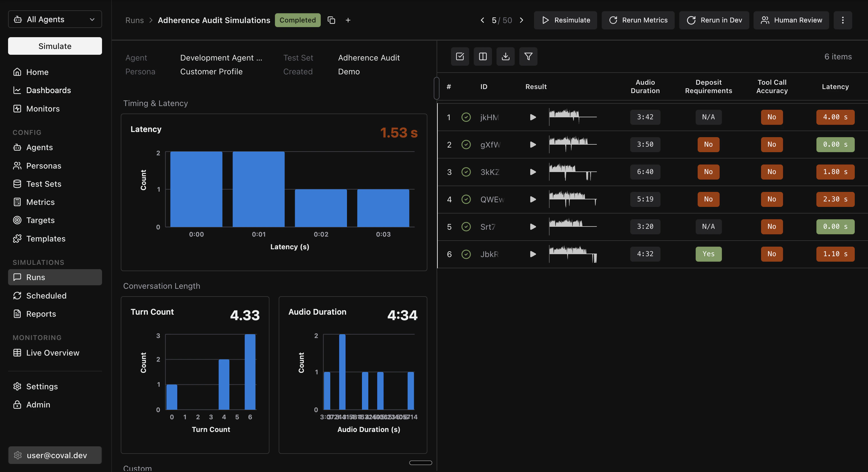The image size is (868, 472).
Task: Open the column layout icon above results
Action: tap(482, 56)
